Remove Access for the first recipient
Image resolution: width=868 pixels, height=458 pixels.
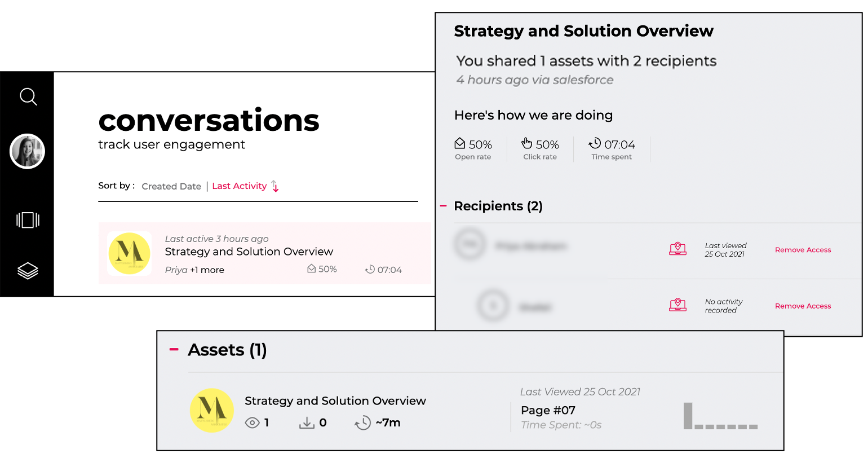(803, 250)
